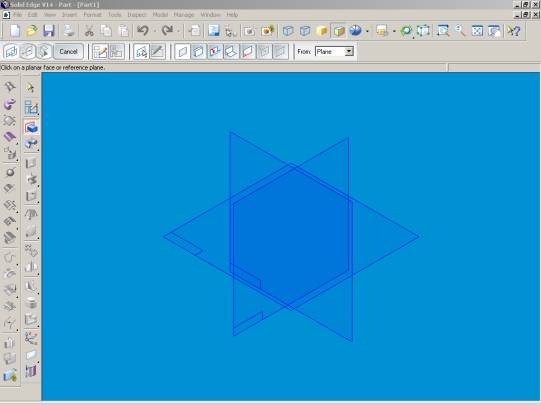The image size is (541, 405).
Task: Click the Redo arrow icon
Action: pyautogui.click(x=167, y=31)
